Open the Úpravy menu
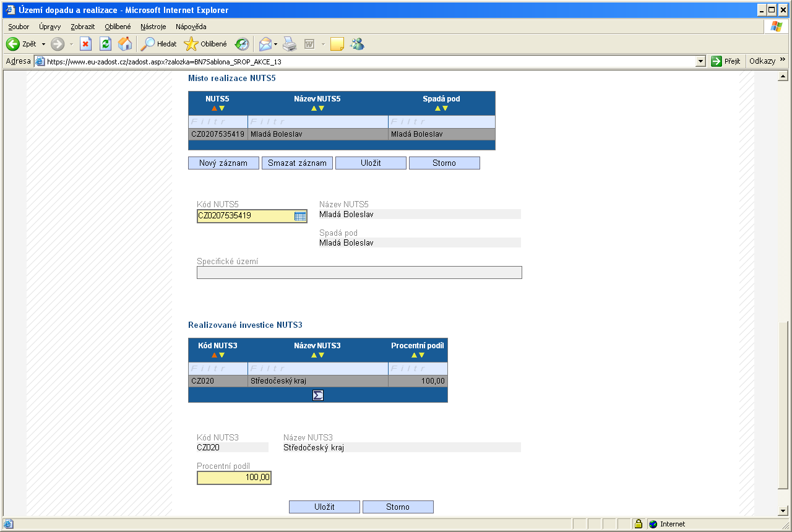The height and width of the screenshot is (532, 792). 49,27
